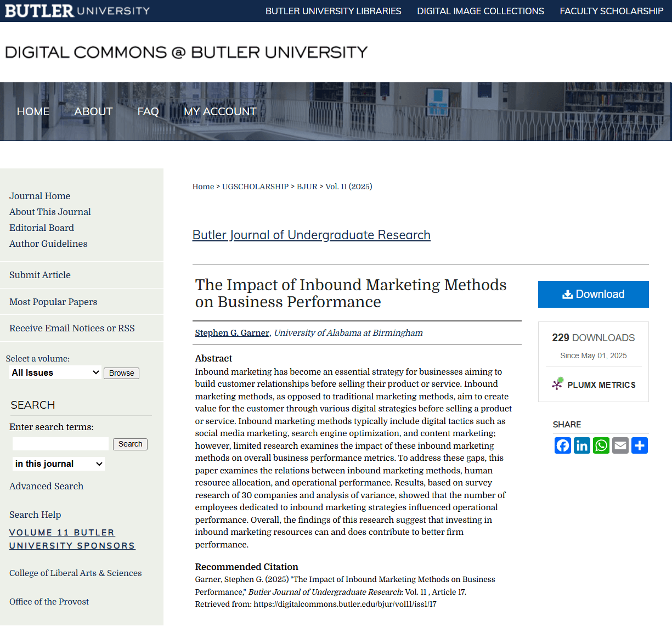Image resolution: width=672 pixels, height=638 pixels.
Task: Share article via WhatsApp icon
Action: point(601,445)
